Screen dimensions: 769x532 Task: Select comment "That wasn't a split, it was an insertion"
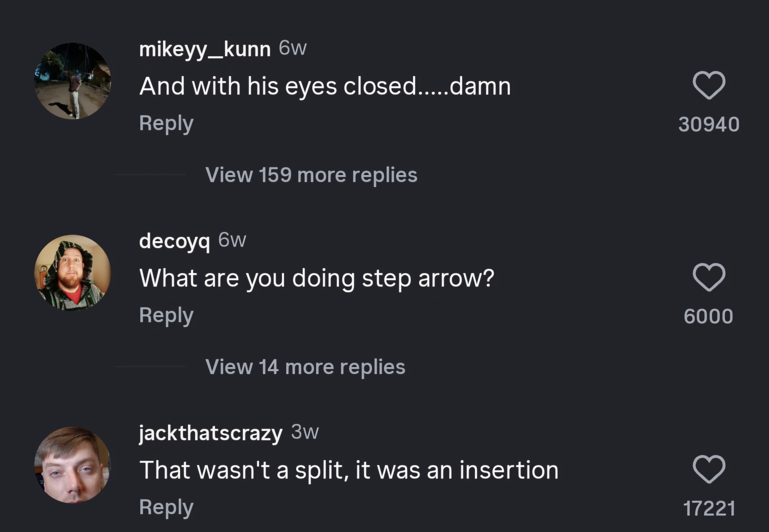pyautogui.click(x=349, y=470)
